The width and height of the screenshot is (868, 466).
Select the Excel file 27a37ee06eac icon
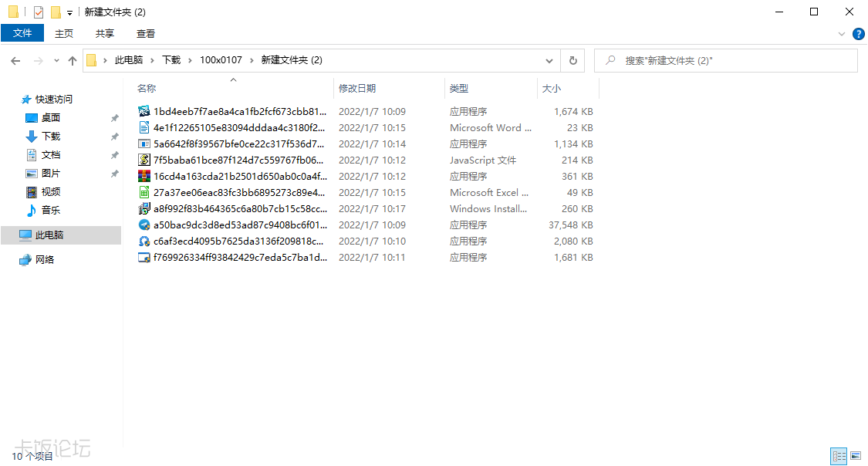[x=144, y=193]
